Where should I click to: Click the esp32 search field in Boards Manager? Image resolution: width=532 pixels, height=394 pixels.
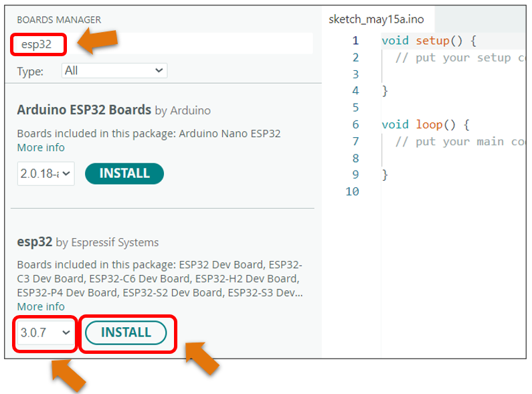coord(162,43)
